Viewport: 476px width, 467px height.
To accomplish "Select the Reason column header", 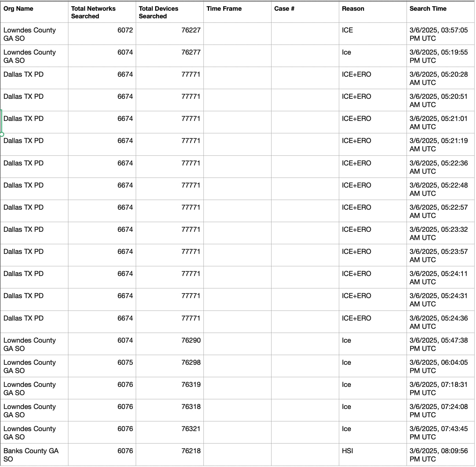I will pyautogui.click(x=373, y=12).
